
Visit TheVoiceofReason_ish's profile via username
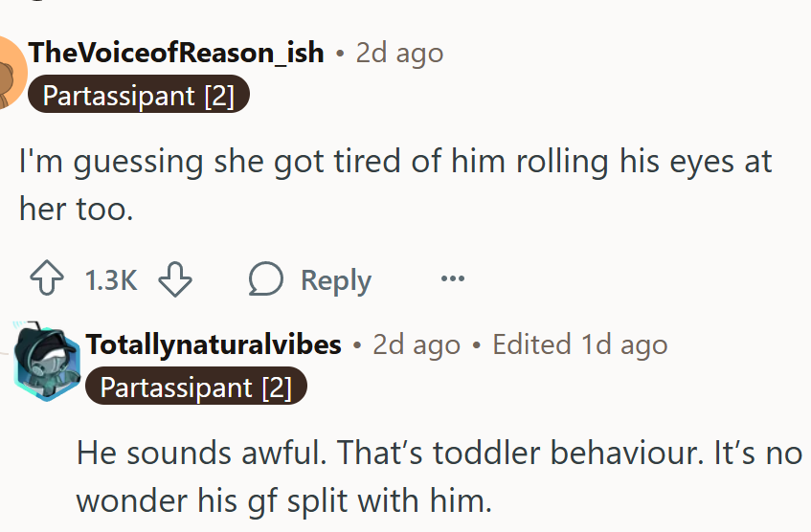[176, 52]
